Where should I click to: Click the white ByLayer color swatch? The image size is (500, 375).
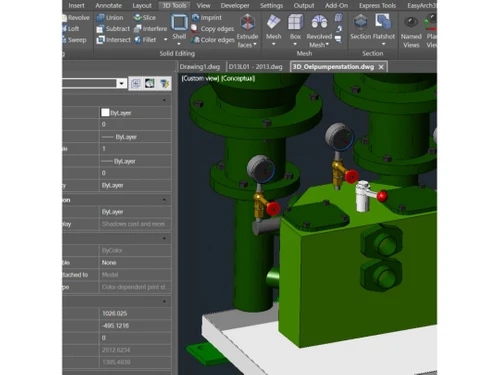(105, 113)
